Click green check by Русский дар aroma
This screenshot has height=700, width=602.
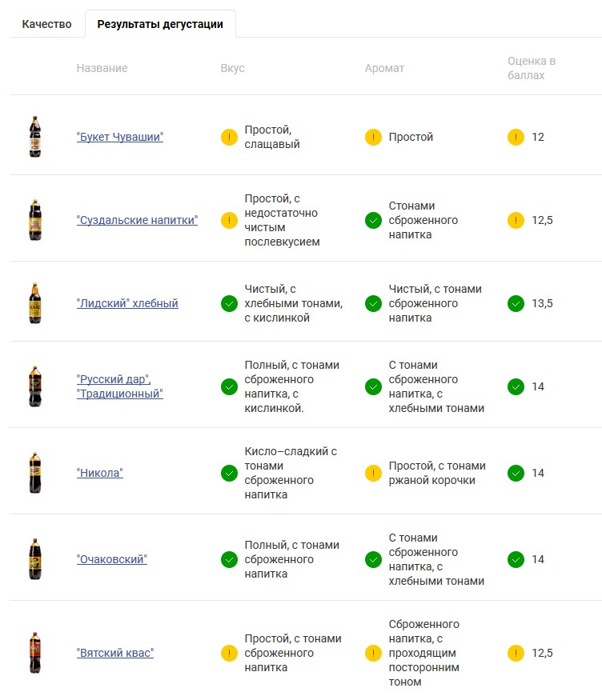point(373,386)
